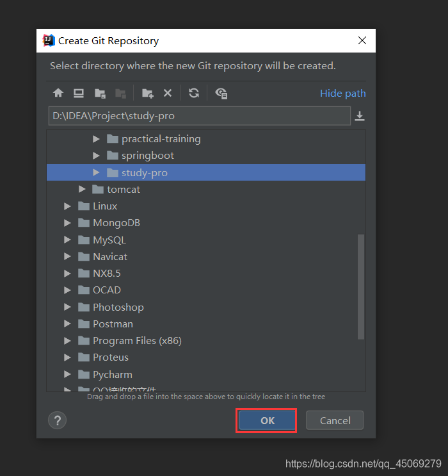The width and height of the screenshot is (448, 476).
Task: Click the directory path input field
Action: (x=200, y=116)
